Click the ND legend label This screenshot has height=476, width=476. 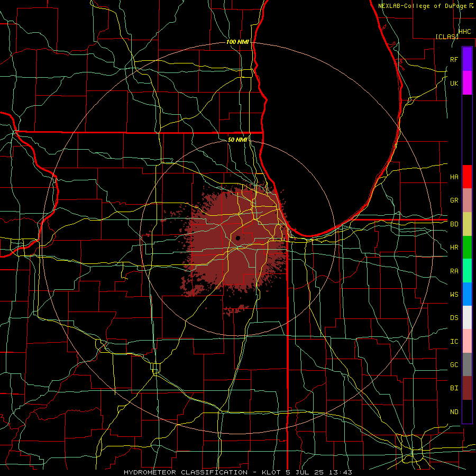[x=454, y=412]
